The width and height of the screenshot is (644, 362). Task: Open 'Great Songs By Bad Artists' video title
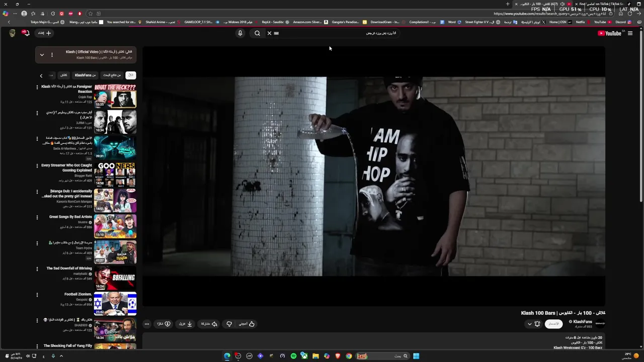(70, 217)
